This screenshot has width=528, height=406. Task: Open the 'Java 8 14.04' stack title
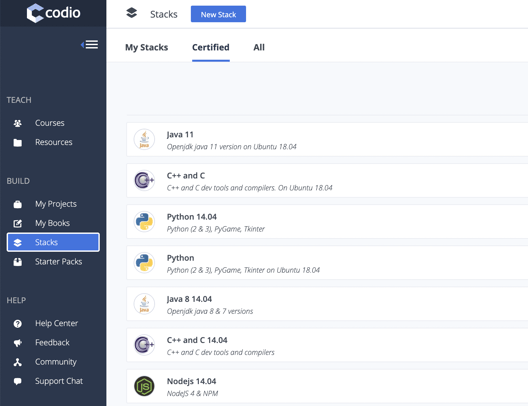pos(189,299)
